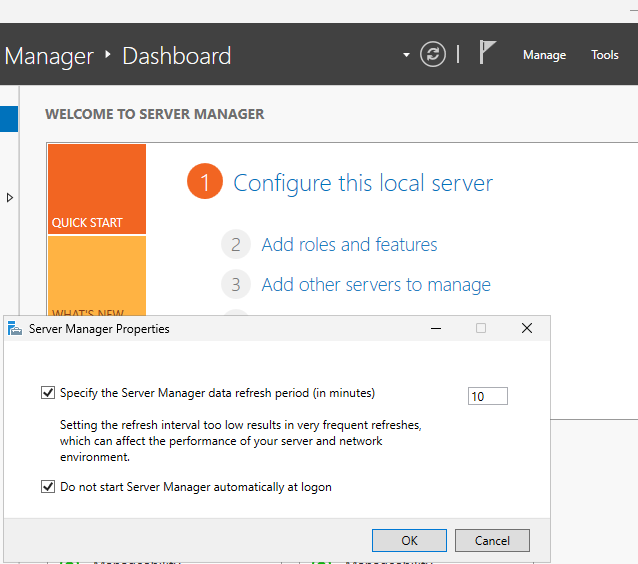Click the orange step 1 circle
Image resolution: width=638 pixels, height=564 pixels.
204,183
